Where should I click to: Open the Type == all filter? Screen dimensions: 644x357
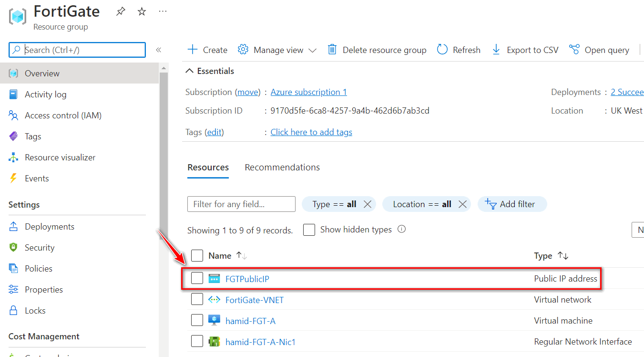(334, 204)
